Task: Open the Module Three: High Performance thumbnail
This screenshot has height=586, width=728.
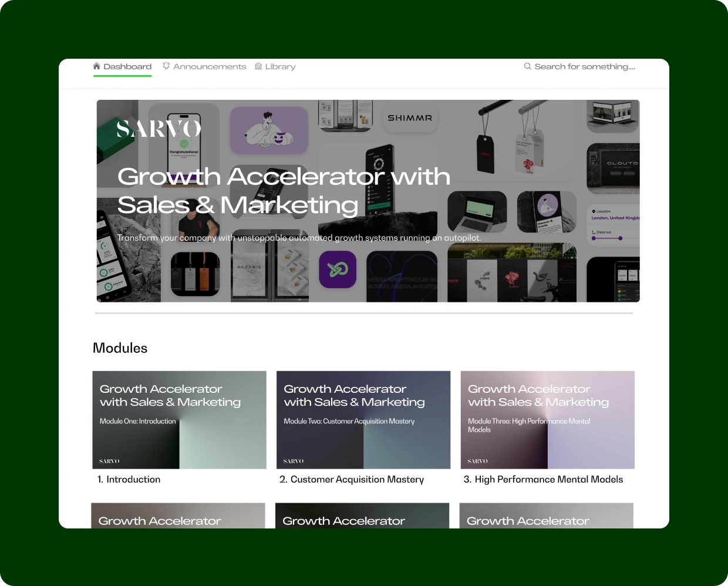Action: [548, 420]
